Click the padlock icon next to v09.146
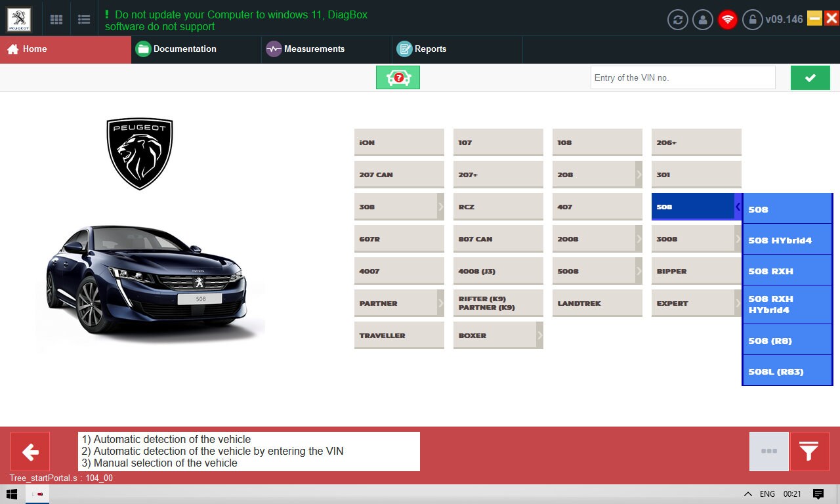This screenshot has width=840, height=504. point(752,19)
